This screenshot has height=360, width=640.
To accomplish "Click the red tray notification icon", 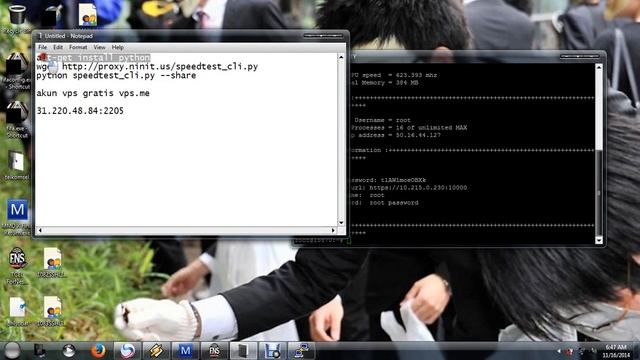I will pyautogui.click(x=569, y=351).
